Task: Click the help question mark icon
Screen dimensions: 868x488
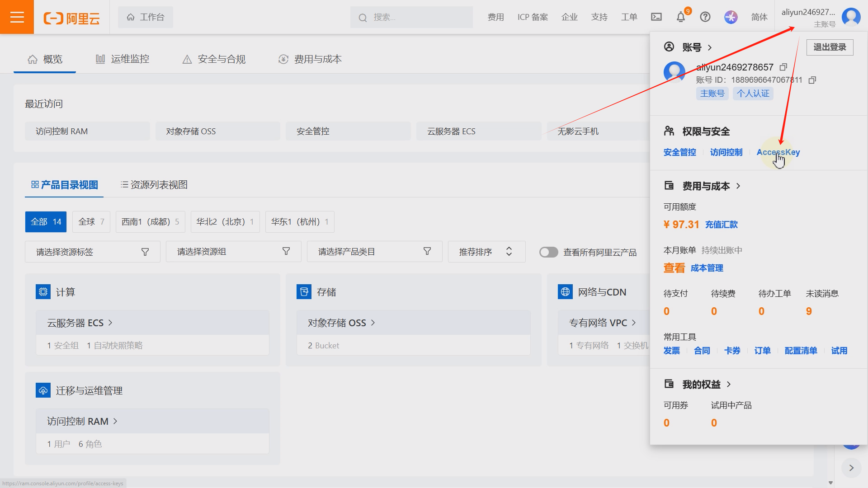Action: tap(705, 17)
